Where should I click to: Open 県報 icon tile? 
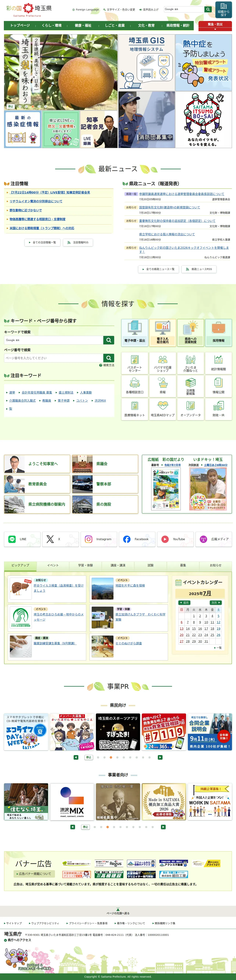163,386
